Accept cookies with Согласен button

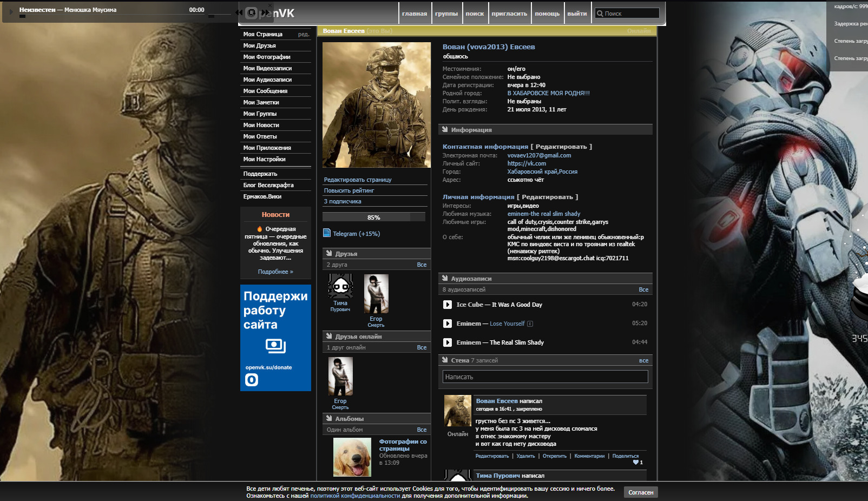click(x=641, y=492)
